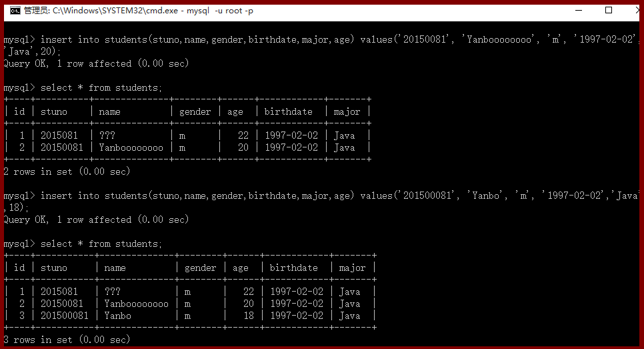Click the '20150081' value inside the Yanboooooooo insert statement
Image resolution: width=644 pixels, height=349 pixels.
point(424,39)
